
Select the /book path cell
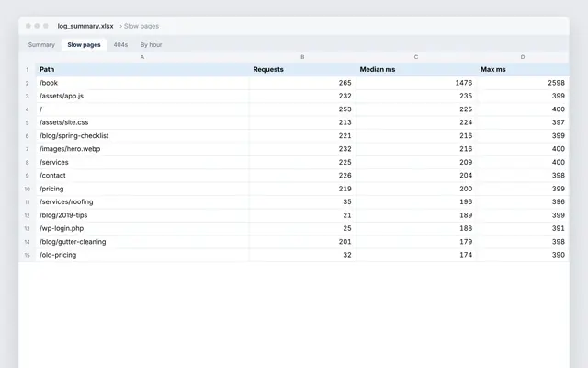(142, 83)
